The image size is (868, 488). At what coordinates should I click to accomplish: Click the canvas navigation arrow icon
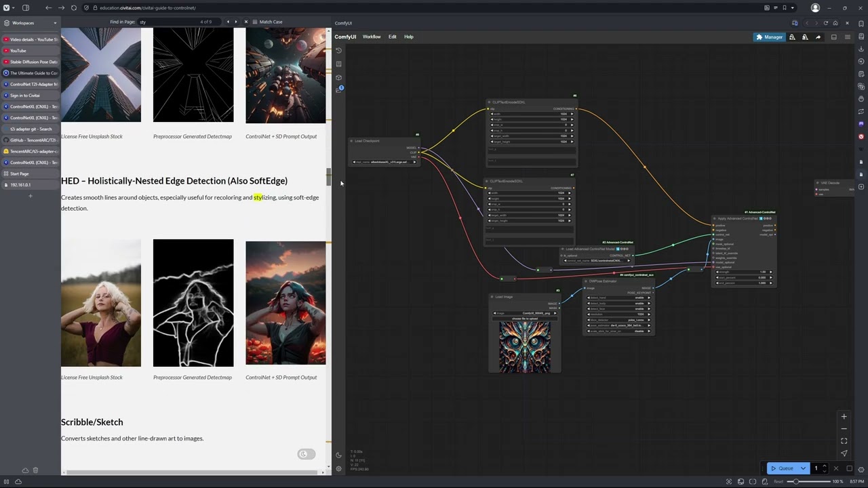pyautogui.click(x=844, y=453)
